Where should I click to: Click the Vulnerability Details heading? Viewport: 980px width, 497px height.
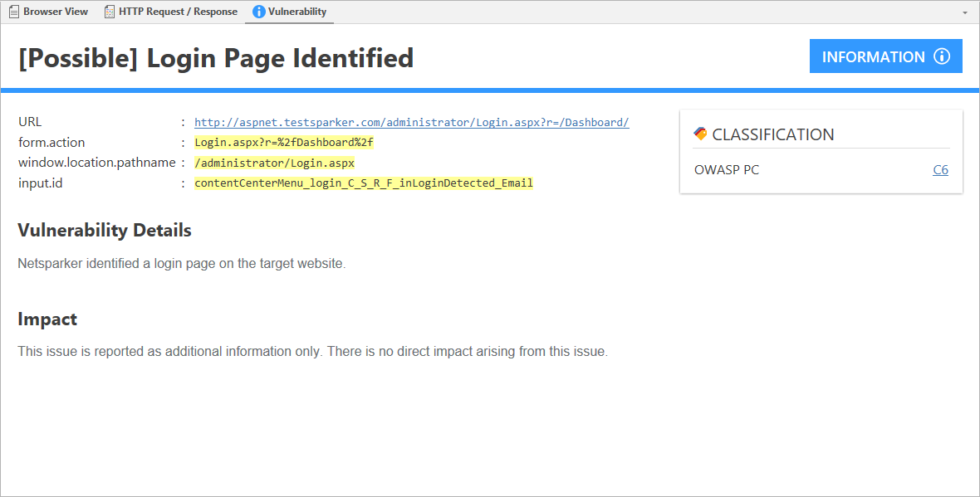pos(104,230)
